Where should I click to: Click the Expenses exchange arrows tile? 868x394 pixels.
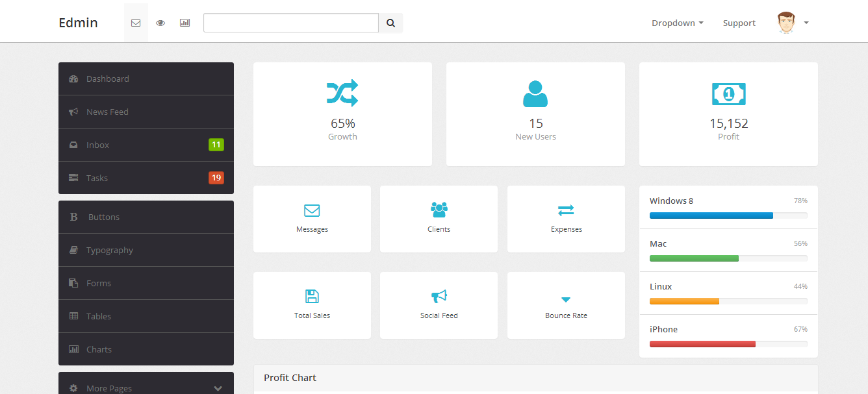click(566, 219)
